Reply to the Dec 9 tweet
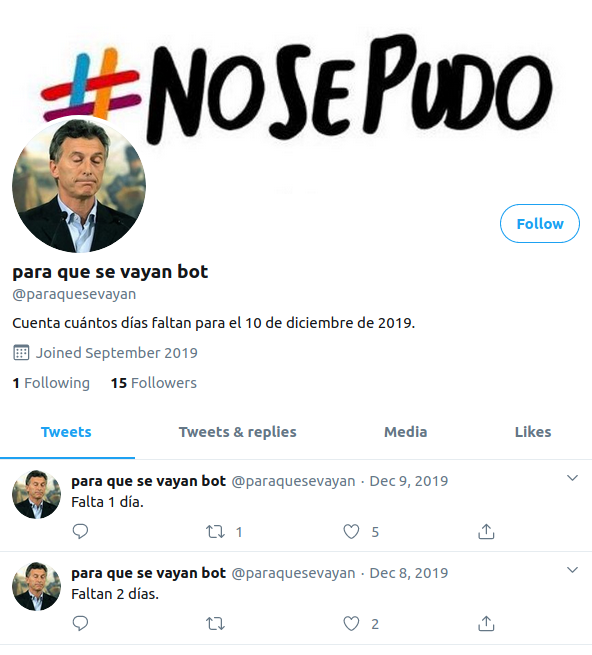The height and width of the screenshot is (655, 592). (80, 531)
